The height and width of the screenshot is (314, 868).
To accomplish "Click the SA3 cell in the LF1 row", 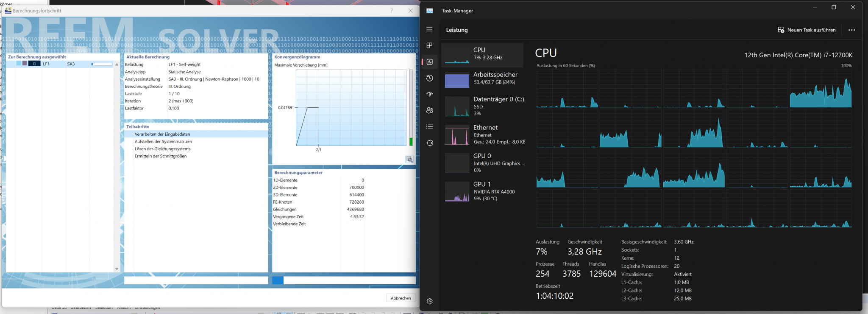I will (x=71, y=64).
